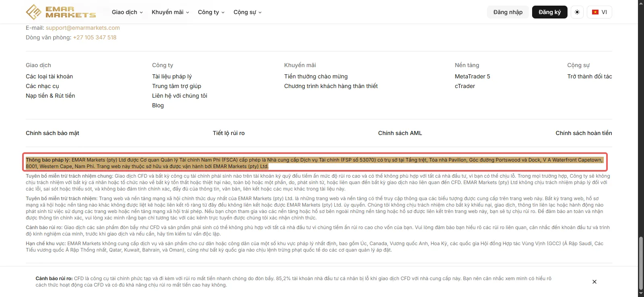
Task: Open Tiền thưởng chào mừng link
Action: click(316, 76)
